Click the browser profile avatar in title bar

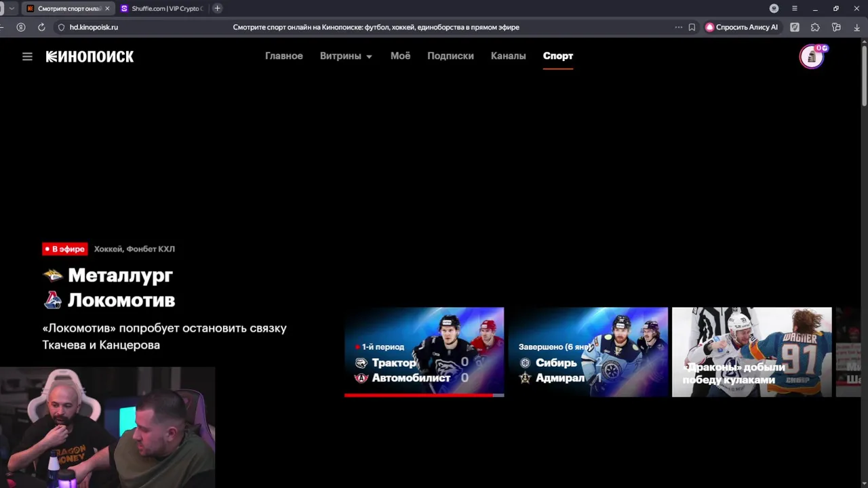click(x=774, y=8)
